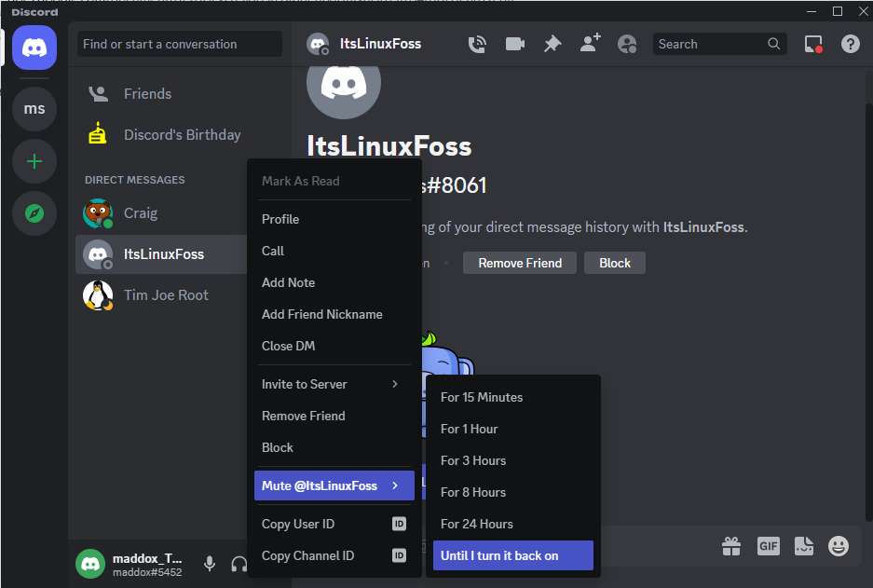Mute For 24 Hours
This screenshot has width=873, height=588.
pos(512,524)
